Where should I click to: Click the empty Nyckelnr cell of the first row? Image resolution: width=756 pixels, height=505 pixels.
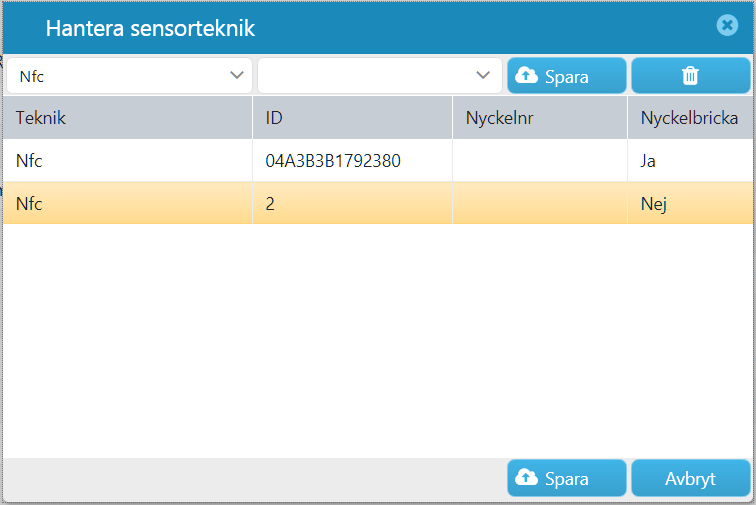pyautogui.click(x=540, y=161)
